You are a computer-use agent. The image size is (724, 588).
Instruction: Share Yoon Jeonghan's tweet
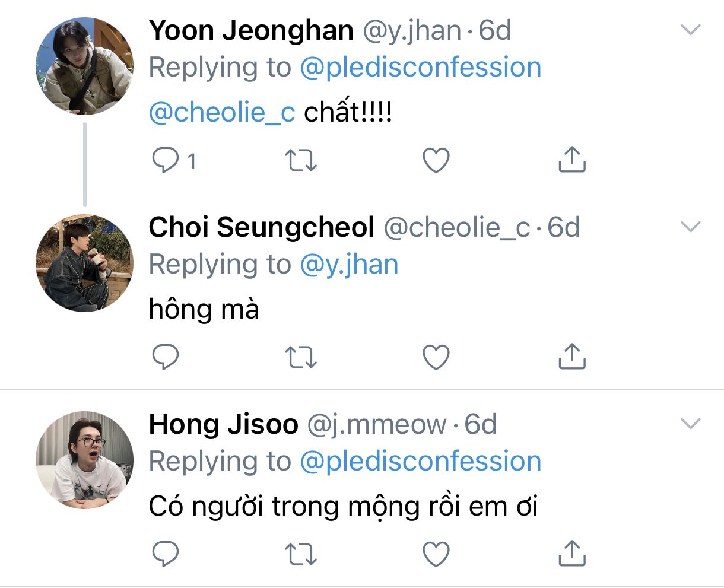click(572, 160)
